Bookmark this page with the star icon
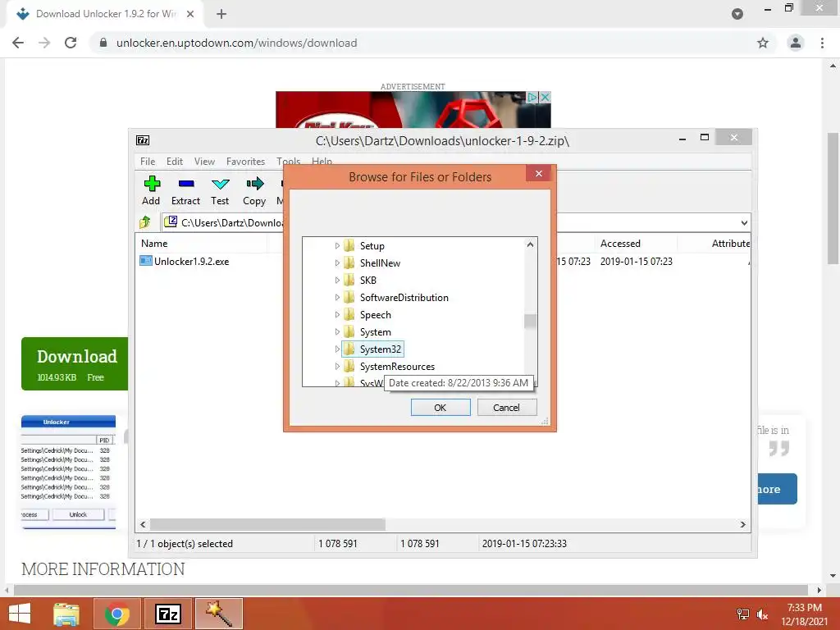Screen dimensions: 840x630 (763, 43)
